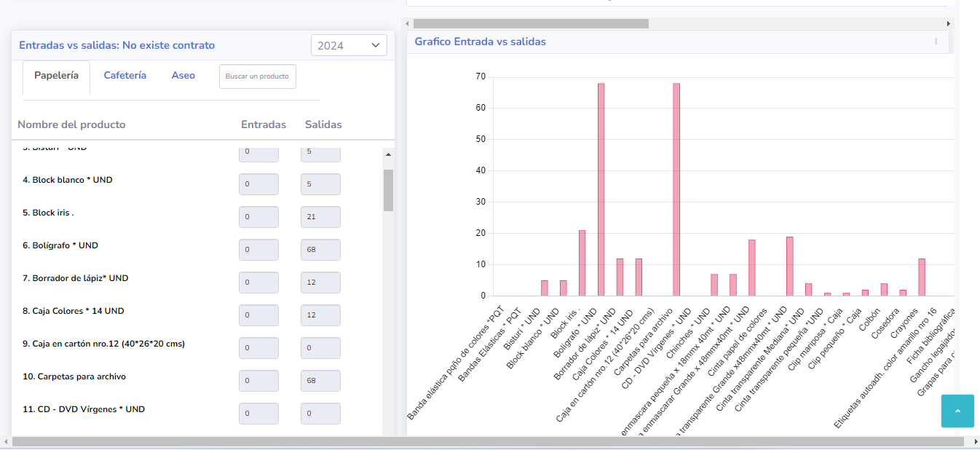Click the Buscar un producto search field
980x450 pixels.
[x=257, y=76]
